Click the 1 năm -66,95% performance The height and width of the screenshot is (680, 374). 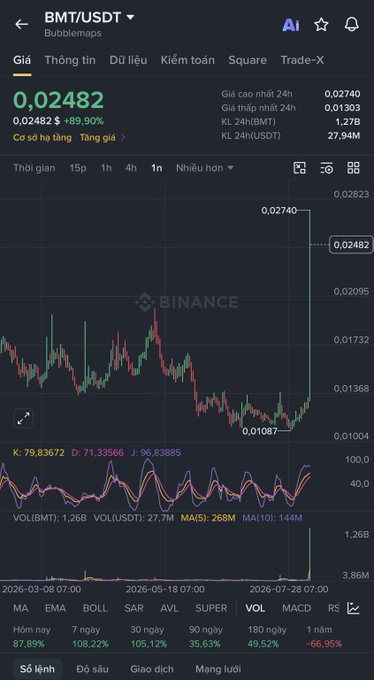point(324,637)
